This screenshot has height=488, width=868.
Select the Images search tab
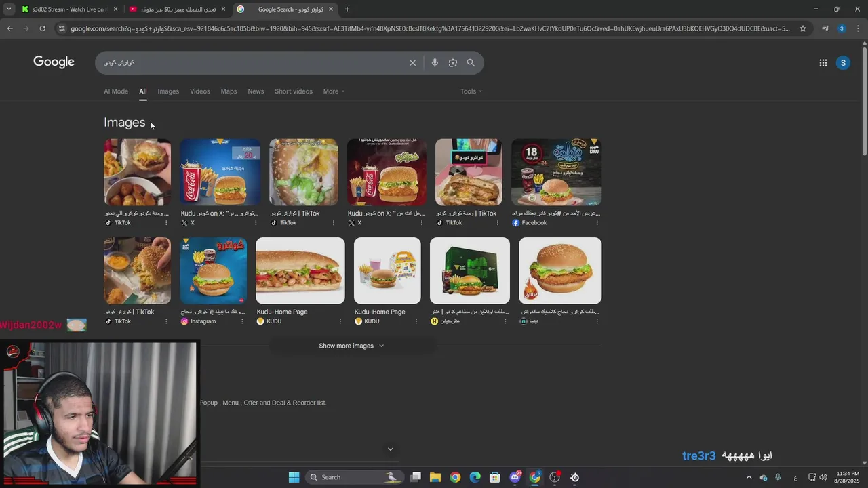(168, 91)
